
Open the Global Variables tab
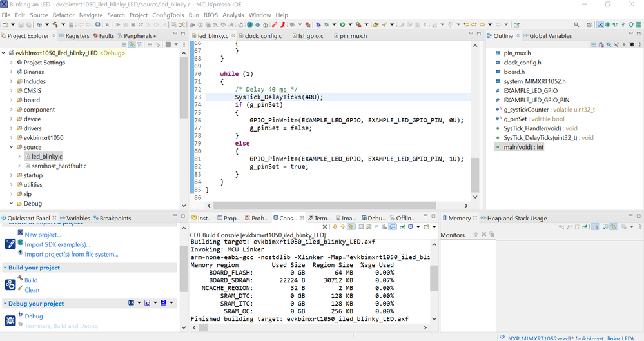tap(547, 35)
